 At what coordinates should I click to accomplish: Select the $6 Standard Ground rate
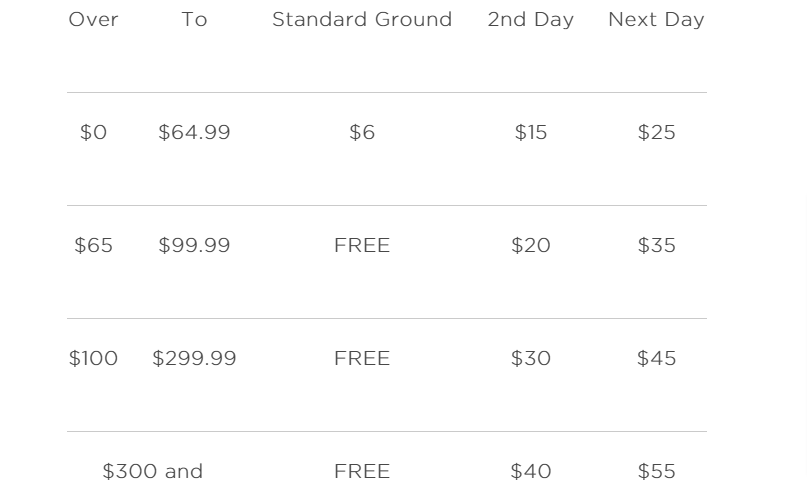[x=362, y=133]
